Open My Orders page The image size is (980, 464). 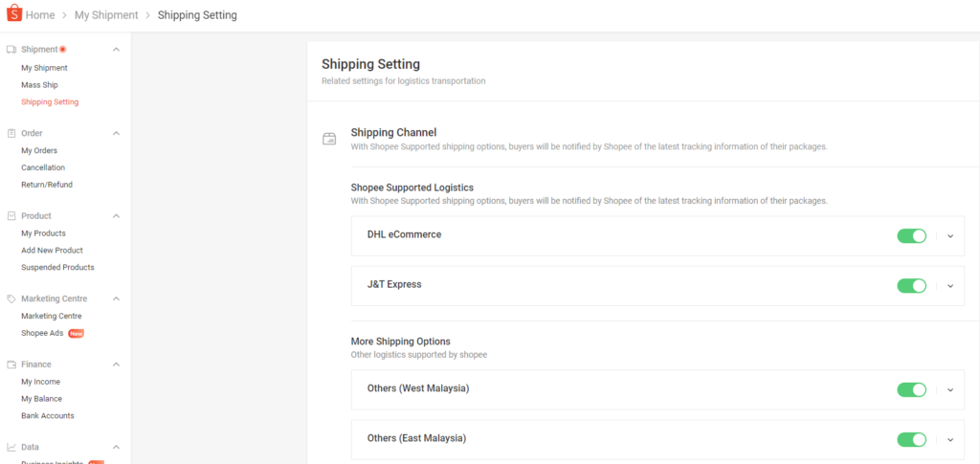[39, 150]
